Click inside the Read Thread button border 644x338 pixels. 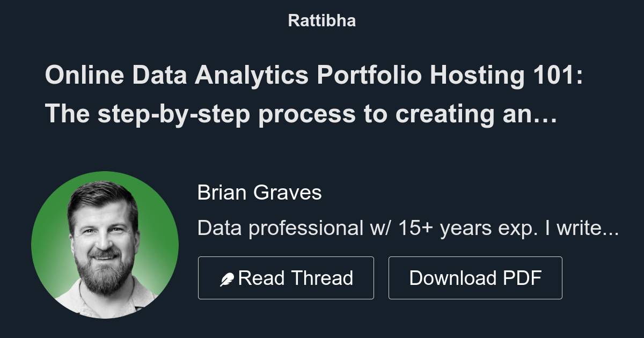pyautogui.click(x=286, y=277)
